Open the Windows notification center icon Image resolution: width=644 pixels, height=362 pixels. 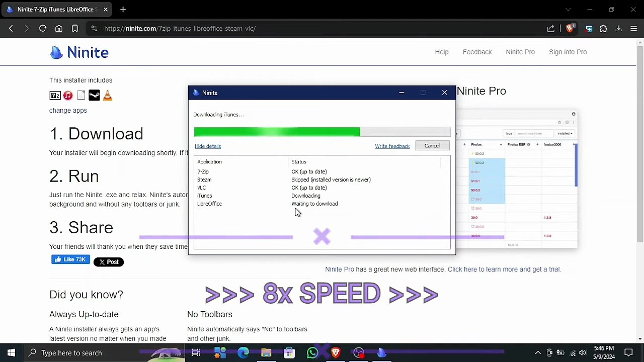[628, 353]
